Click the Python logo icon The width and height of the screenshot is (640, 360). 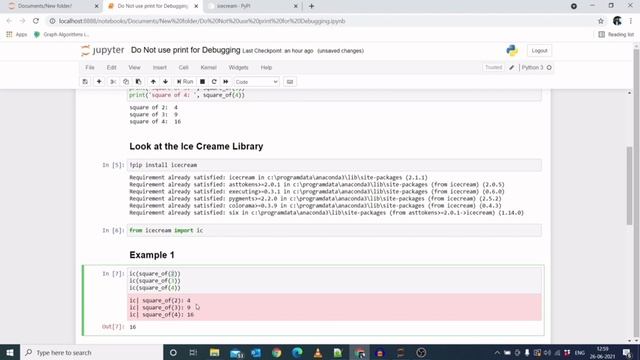[512, 50]
